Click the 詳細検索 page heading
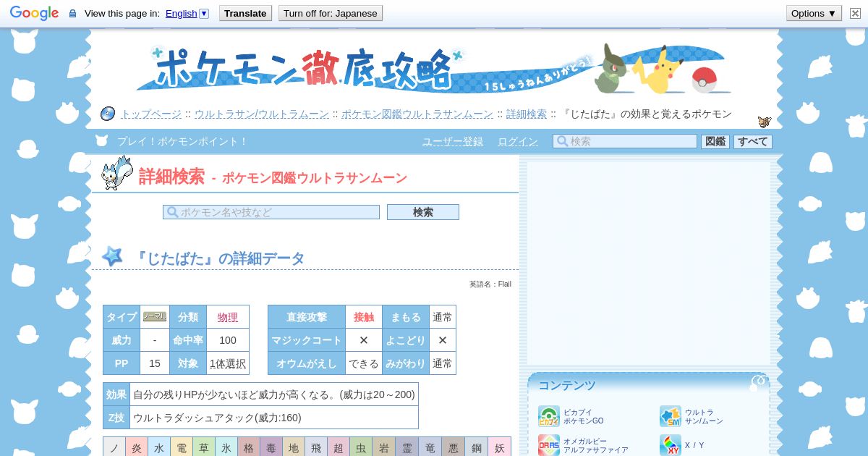This screenshot has width=868, height=456. pyautogui.click(x=171, y=176)
